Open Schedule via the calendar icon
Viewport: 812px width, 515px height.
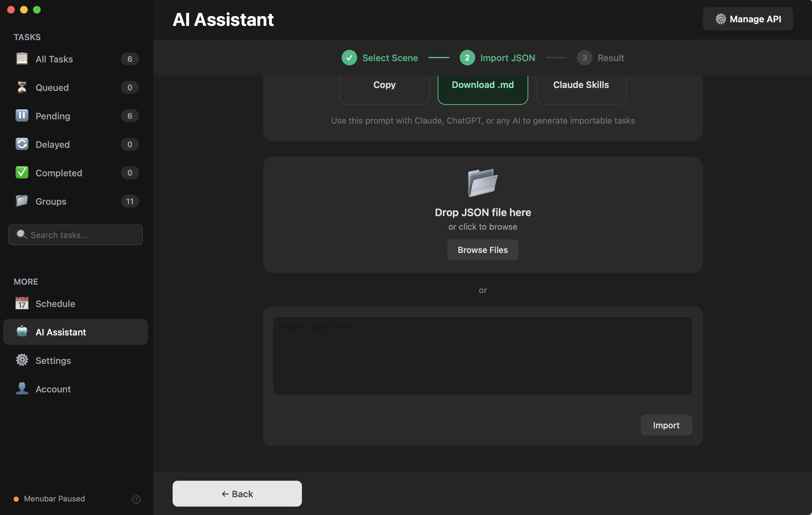[21, 303]
